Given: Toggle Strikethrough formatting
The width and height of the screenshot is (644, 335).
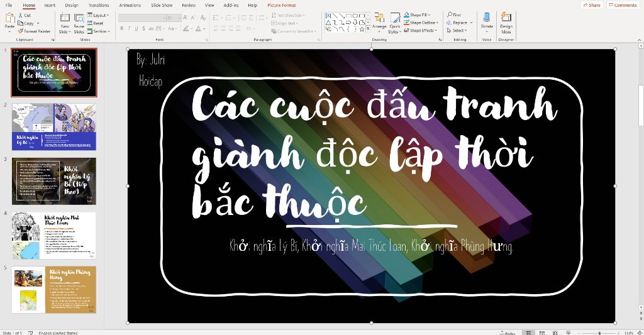Looking at the screenshot, I should pos(151,29).
